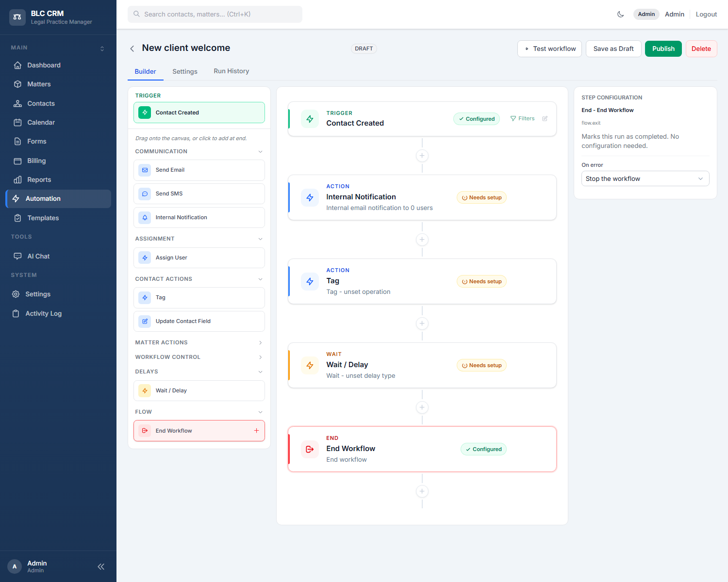Expand the Workflow Control category

point(260,357)
